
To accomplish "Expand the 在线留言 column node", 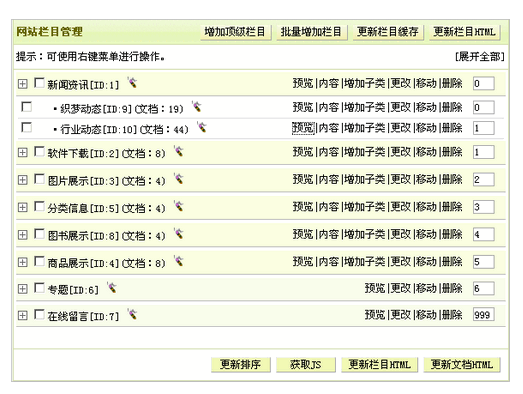I will [22, 315].
